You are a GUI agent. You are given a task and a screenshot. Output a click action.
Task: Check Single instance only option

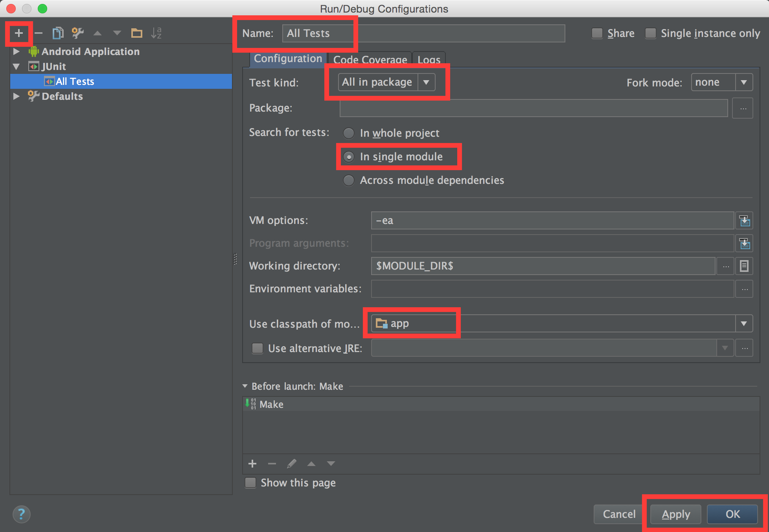(x=651, y=33)
